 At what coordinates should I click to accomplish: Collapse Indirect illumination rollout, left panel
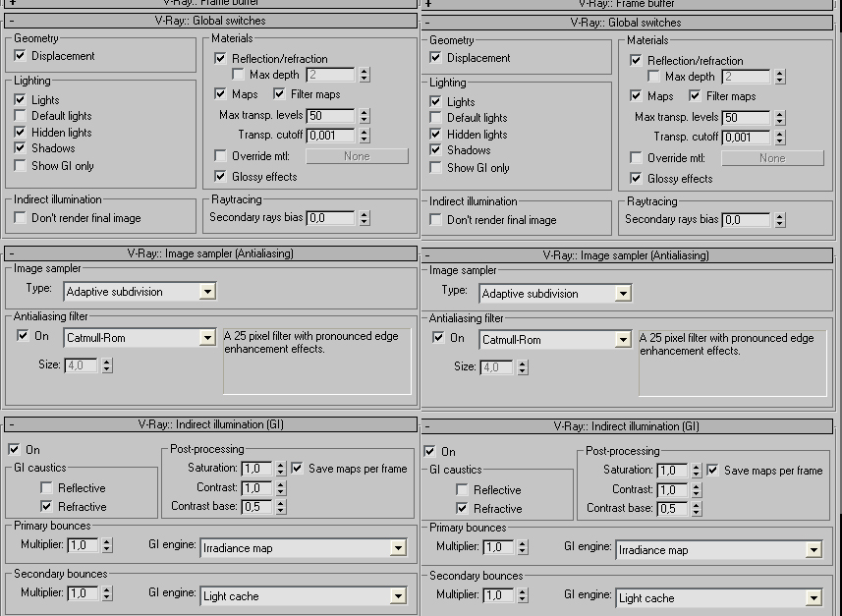[x=210, y=424]
